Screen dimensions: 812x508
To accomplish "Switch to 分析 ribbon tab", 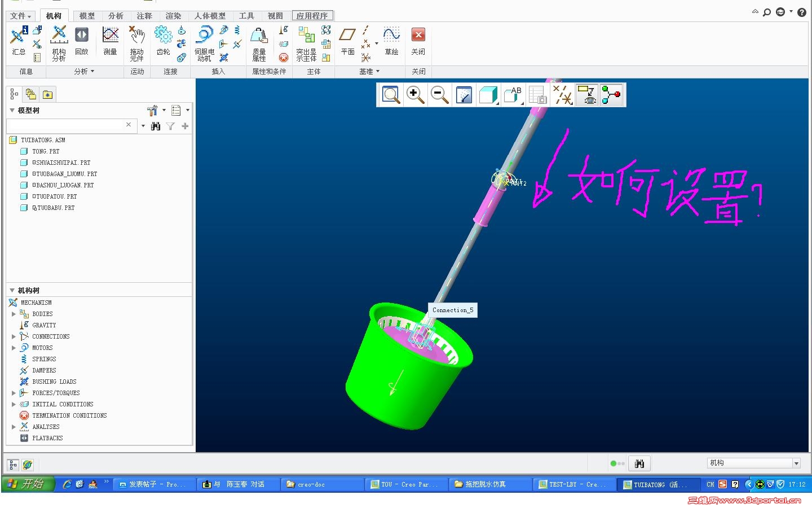I will pos(116,16).
